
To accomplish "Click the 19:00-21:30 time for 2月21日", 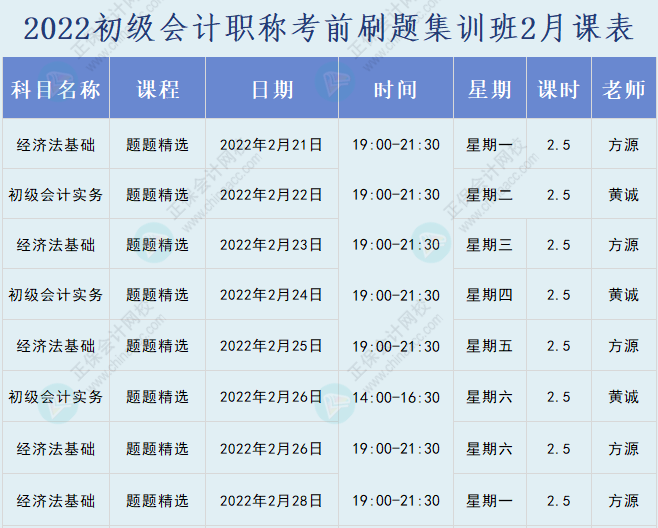I will pyautogui.click(x=396, y=145).
